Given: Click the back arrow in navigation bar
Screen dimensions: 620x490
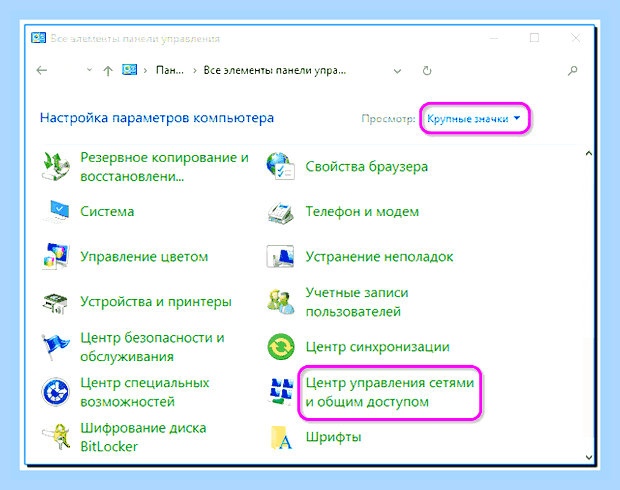Looking at the screenshot, I should 42,71.
